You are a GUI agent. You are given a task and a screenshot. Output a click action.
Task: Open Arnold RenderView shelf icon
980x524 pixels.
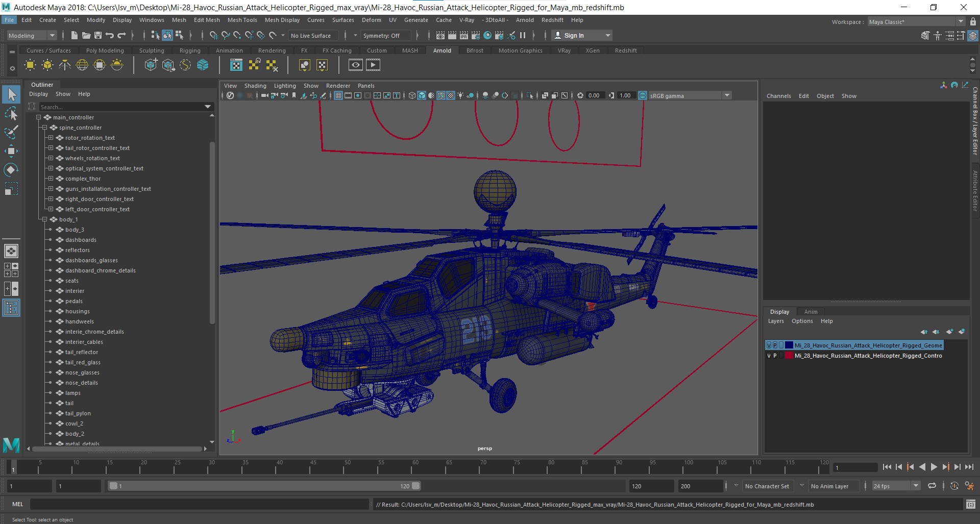tap(356, 65)
